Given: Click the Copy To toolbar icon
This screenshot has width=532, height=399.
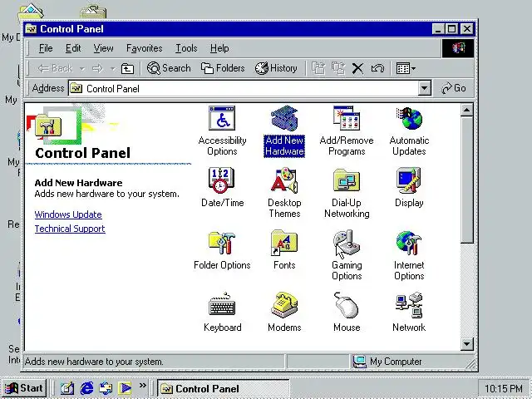Looking at the screenshot, I should pyautogui.click(x=338, y=69).
